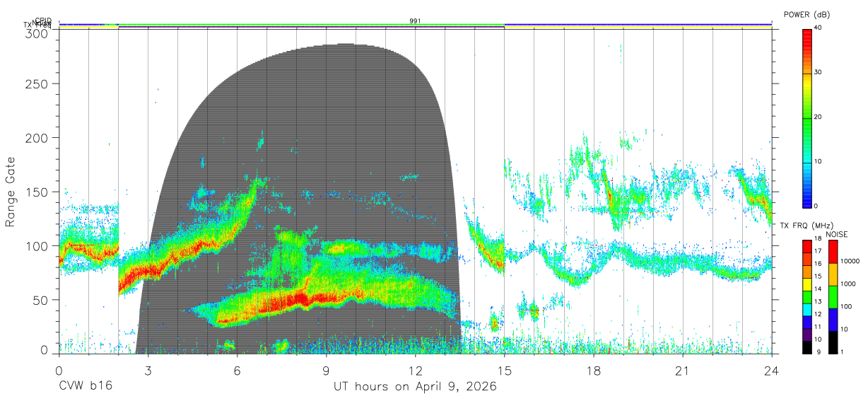Click the NOISE legend title
Viewport: 868px width, 401px height.
[x=836, y=233]
